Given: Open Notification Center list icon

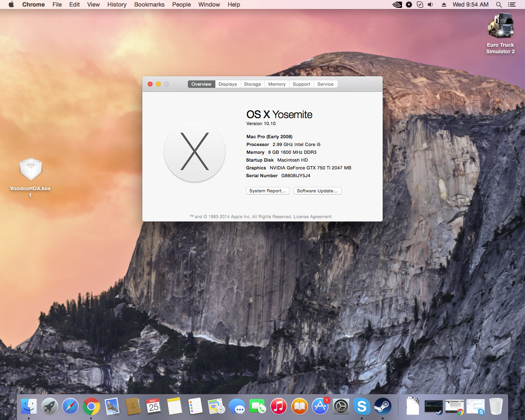Looking at the screenshot, I should tap(511, 5).
